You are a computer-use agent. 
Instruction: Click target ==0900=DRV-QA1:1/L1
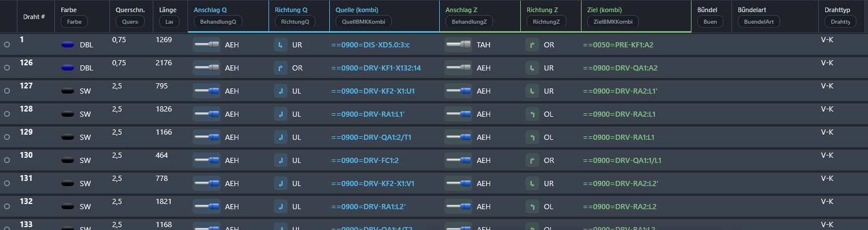[x=622, y=161]
